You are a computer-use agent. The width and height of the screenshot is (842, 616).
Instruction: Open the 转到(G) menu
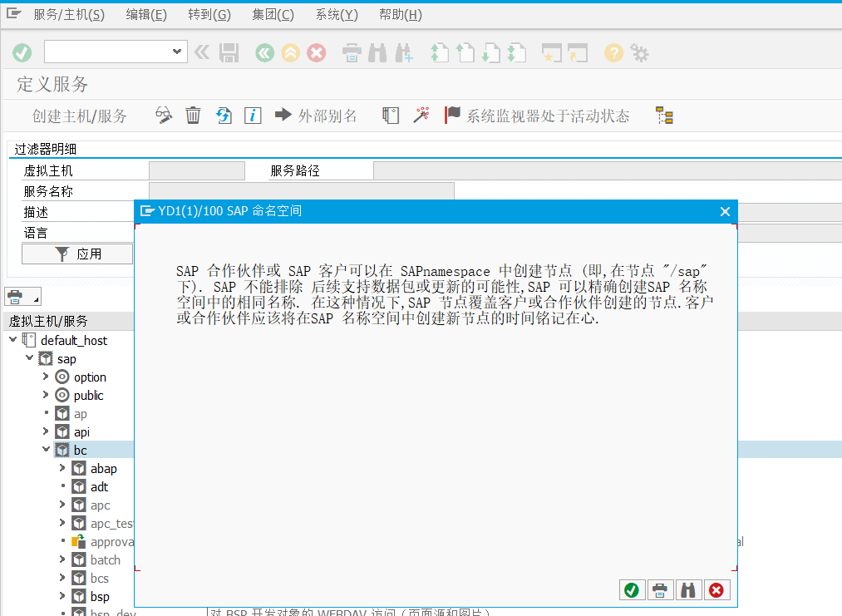tap(209, 14)
